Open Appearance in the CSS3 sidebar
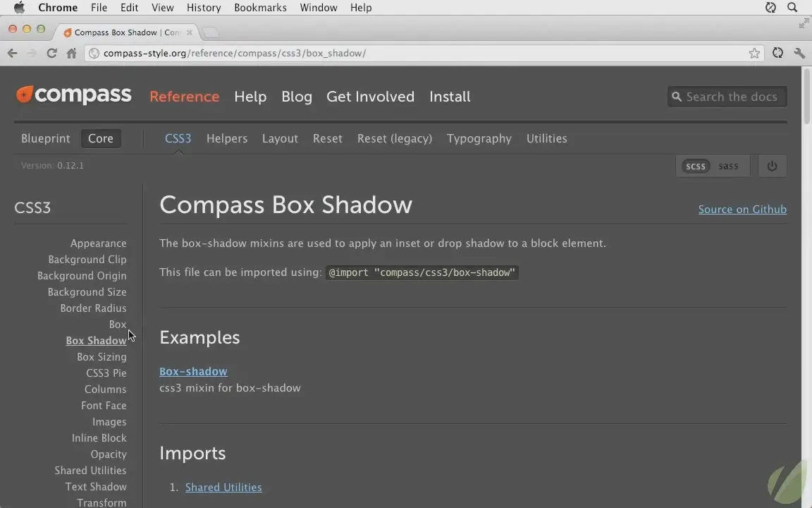The image size is (812, 508). pyautogui.click(x=99, y=243)
